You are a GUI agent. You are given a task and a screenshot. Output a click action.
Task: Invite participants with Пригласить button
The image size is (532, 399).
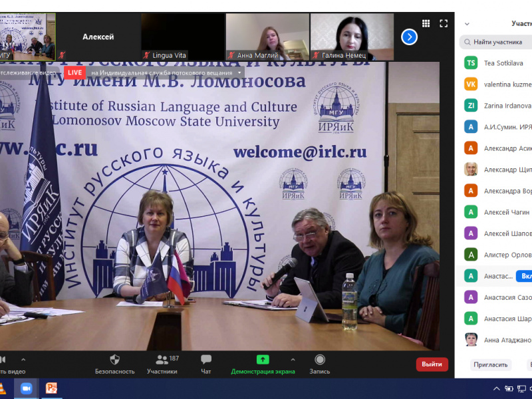tap(490, 364)
